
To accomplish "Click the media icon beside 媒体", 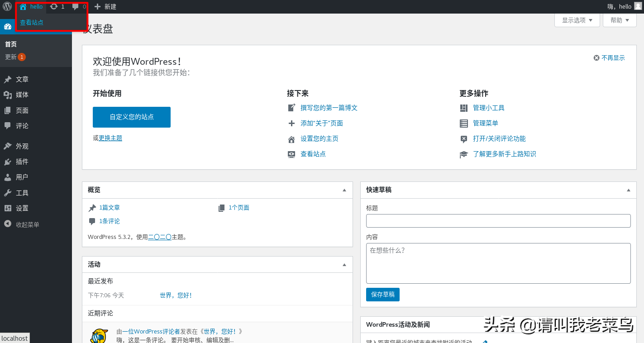I will click(x=8, y=95).
